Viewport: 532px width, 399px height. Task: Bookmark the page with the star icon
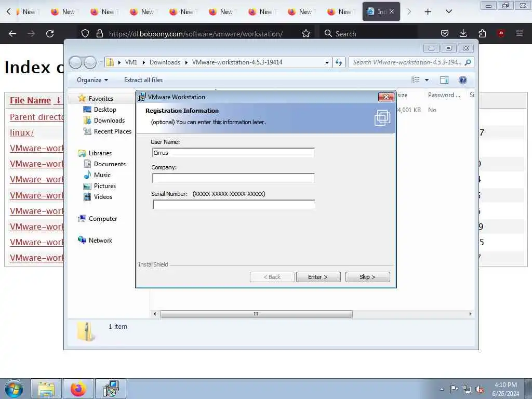[305, 34]
